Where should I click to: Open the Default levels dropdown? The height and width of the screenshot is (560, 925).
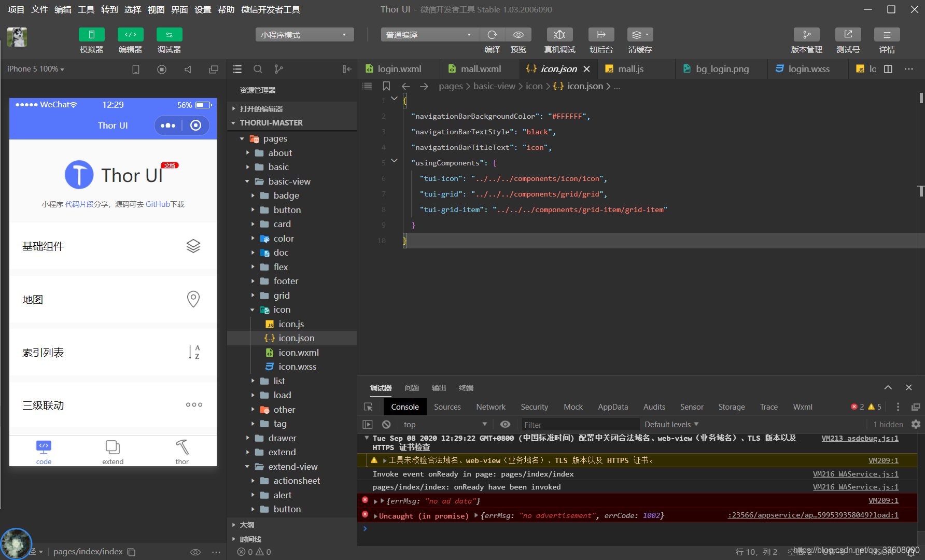click(671, 424)
